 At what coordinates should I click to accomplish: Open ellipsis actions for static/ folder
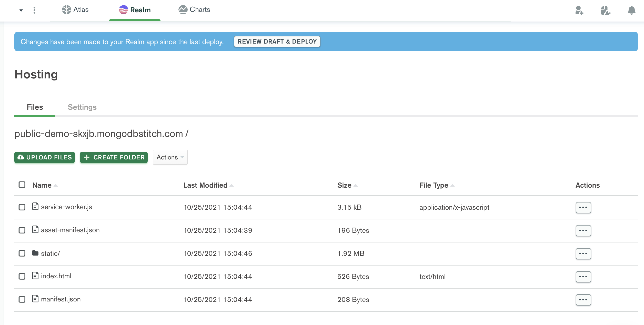pyautogui.click(x=583, y=253)
